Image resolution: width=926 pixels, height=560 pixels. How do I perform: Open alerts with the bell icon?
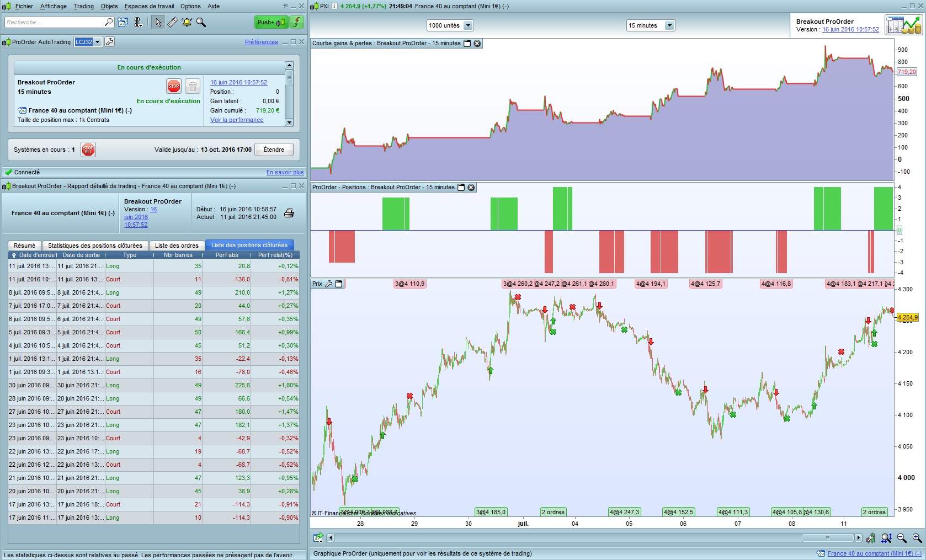[187, 22]
